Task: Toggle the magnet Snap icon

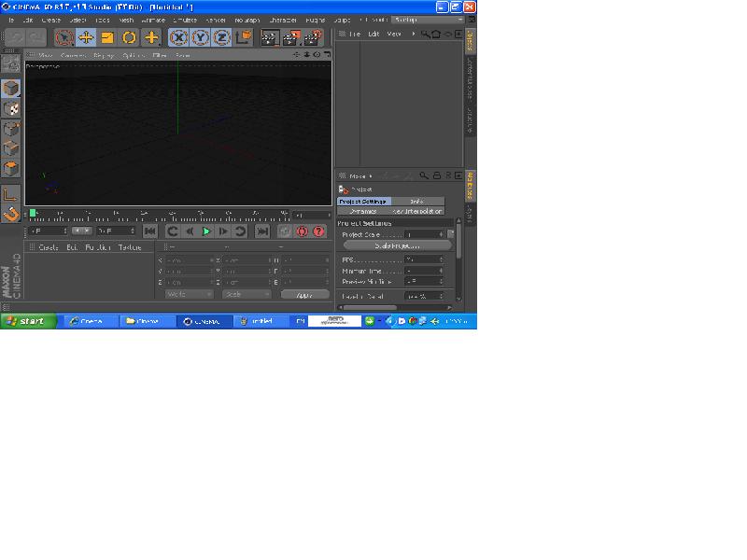Action: (x=11, y=214)
